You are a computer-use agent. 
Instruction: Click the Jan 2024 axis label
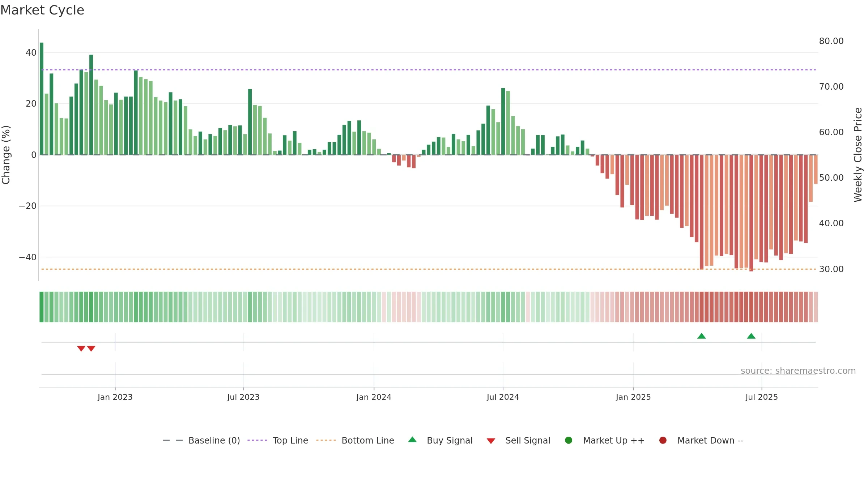click(374, 397)
